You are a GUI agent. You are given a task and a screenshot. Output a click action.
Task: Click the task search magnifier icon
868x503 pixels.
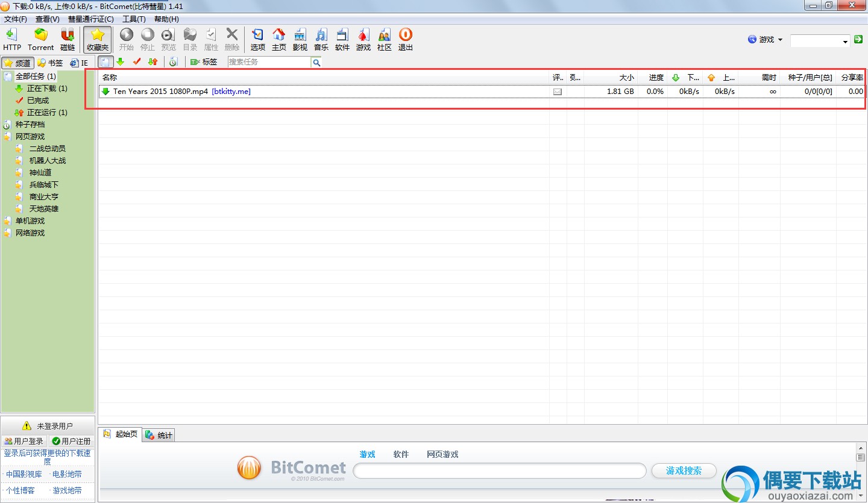(316, 62)
